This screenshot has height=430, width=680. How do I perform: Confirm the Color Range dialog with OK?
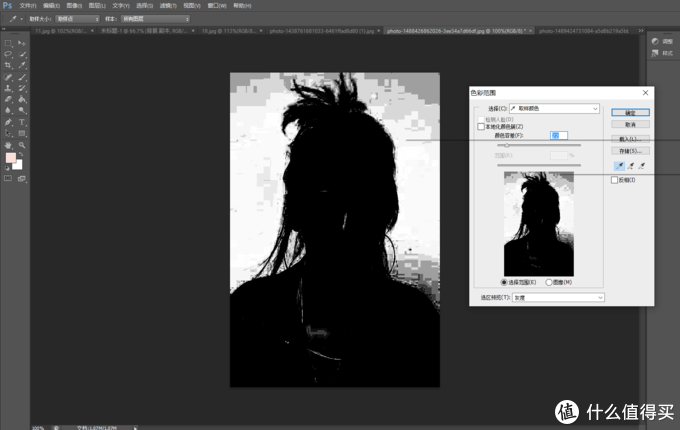click(x=630, y=113)
